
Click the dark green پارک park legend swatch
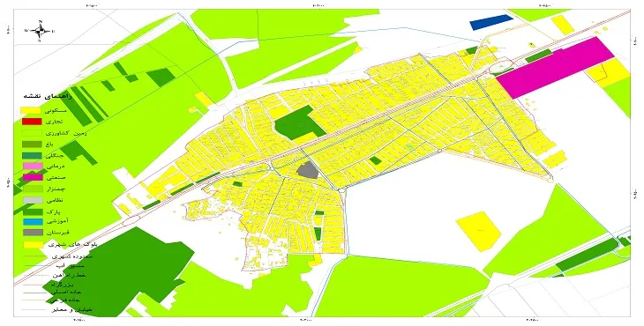(x=32, y=211)
